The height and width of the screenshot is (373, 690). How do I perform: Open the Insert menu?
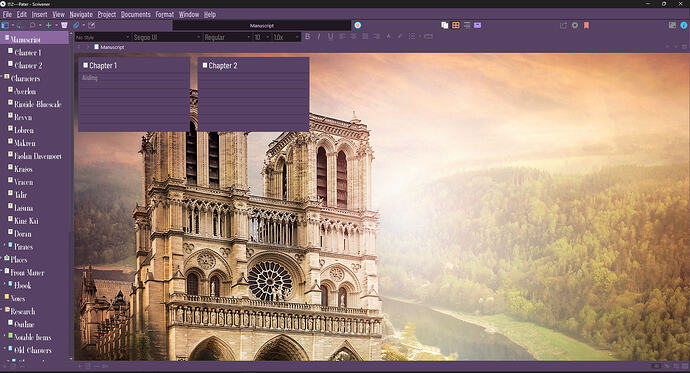40,15
